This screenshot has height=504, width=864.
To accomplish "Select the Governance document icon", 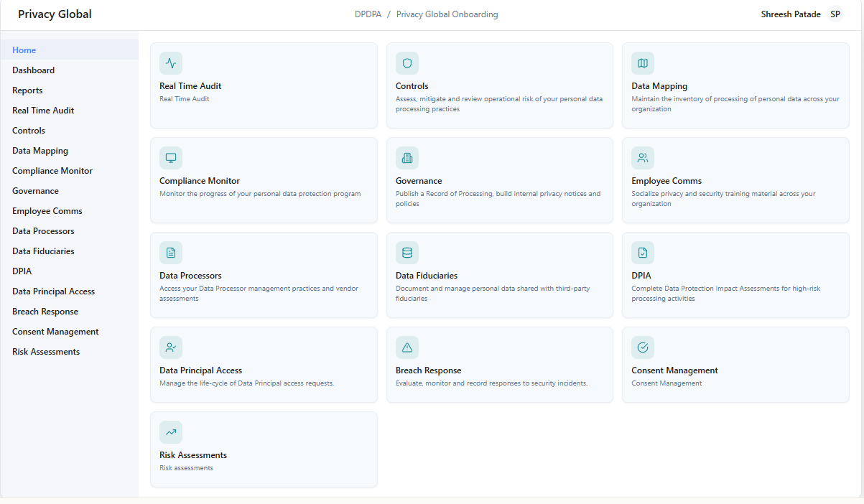I will click(407, 157).
